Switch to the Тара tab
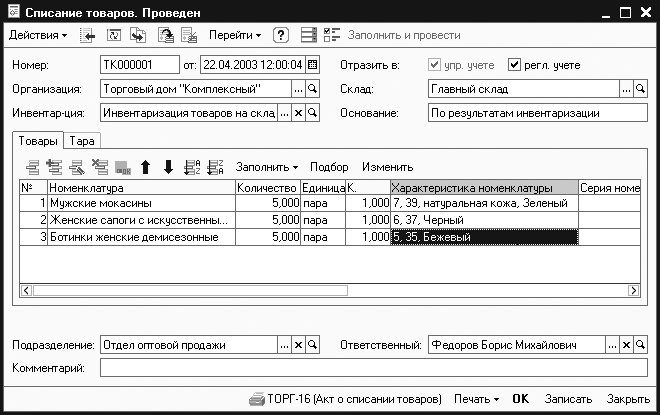 tap(83, 141)
